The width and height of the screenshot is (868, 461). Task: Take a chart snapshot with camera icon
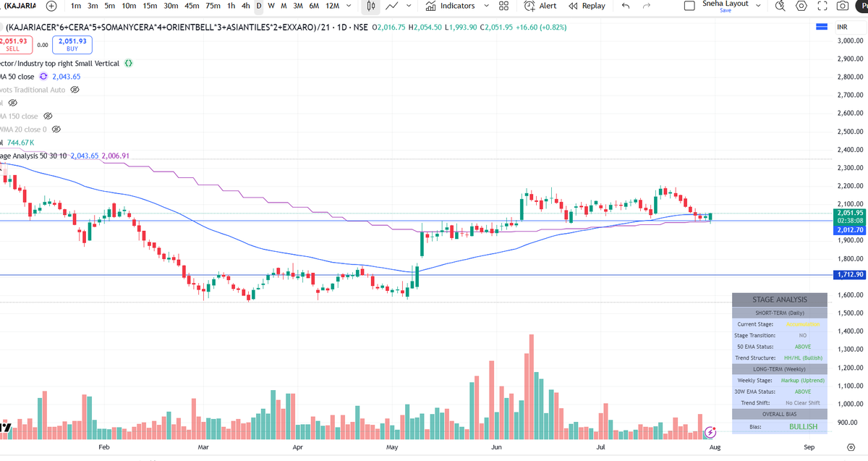(843, 6)
